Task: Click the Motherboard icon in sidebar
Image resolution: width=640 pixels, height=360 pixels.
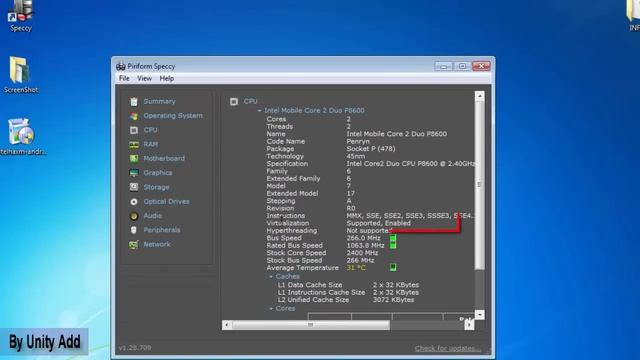Action: click(x=133, y=159)
